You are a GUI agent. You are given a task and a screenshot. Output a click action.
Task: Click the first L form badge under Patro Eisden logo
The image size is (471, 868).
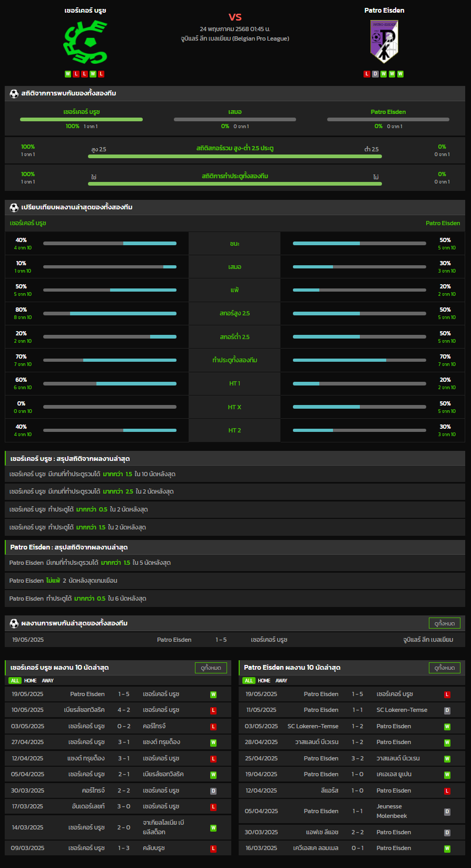[367, 74]
